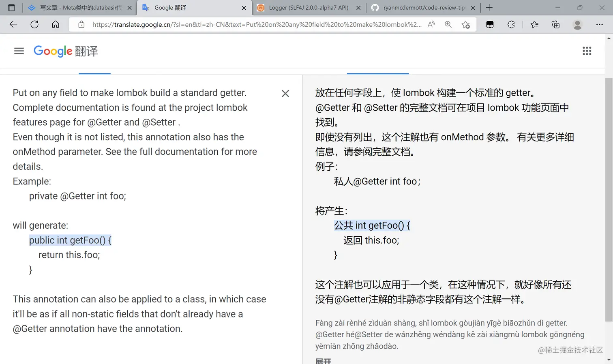Screen dimensions: 613x364
Task: Close the 写文章 tab
Action: coord(129,8)
